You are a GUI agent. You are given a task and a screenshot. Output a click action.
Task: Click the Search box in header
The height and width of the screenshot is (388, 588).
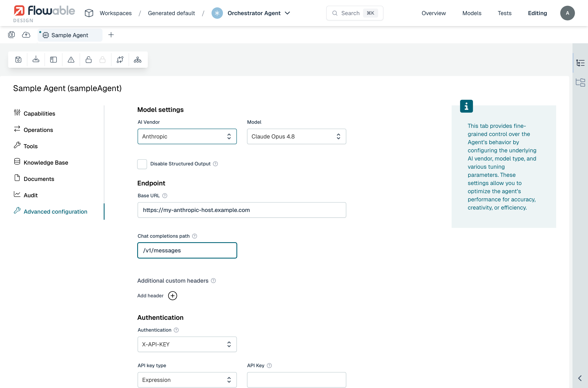tap(354, 13)
